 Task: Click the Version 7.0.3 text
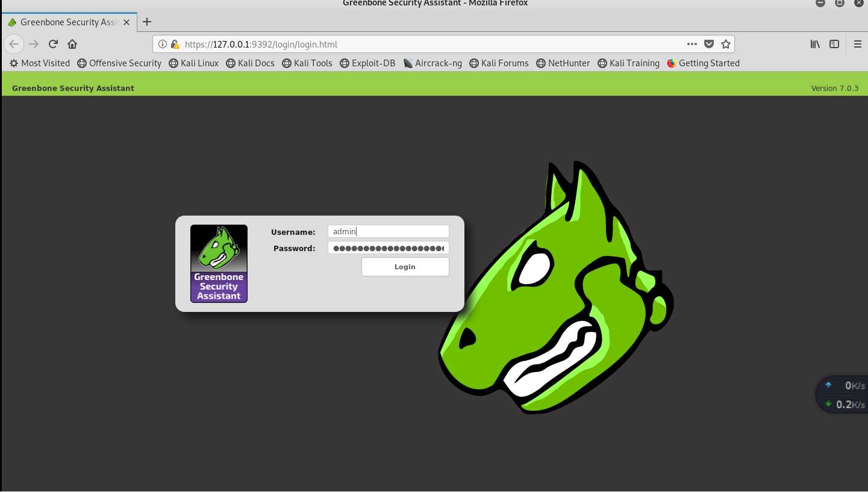pos(835,88)
